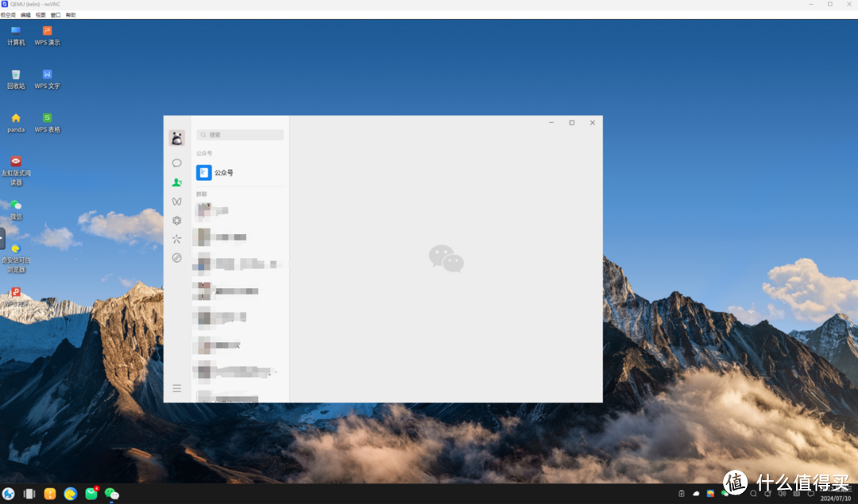Screen dimensions: 858x504
Task: Click the search magnifier icon in system tray
Action: (753, 494)
